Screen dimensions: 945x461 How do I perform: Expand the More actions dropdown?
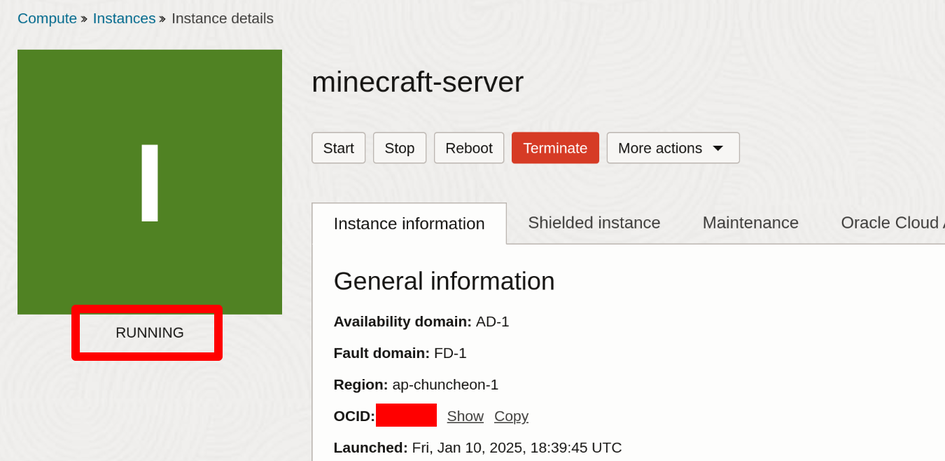[x=673, y=148]
